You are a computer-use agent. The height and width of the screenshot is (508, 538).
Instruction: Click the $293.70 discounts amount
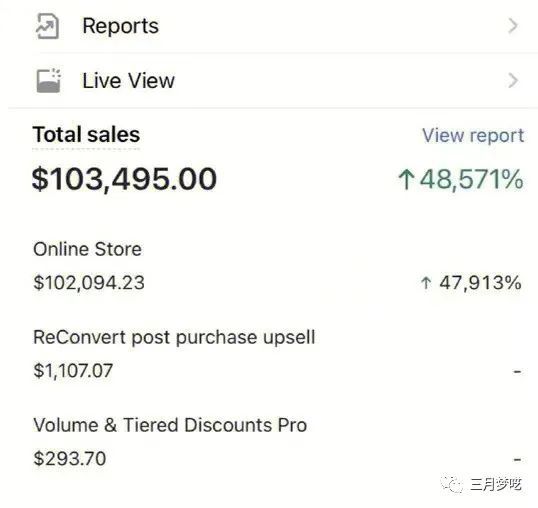70,459
